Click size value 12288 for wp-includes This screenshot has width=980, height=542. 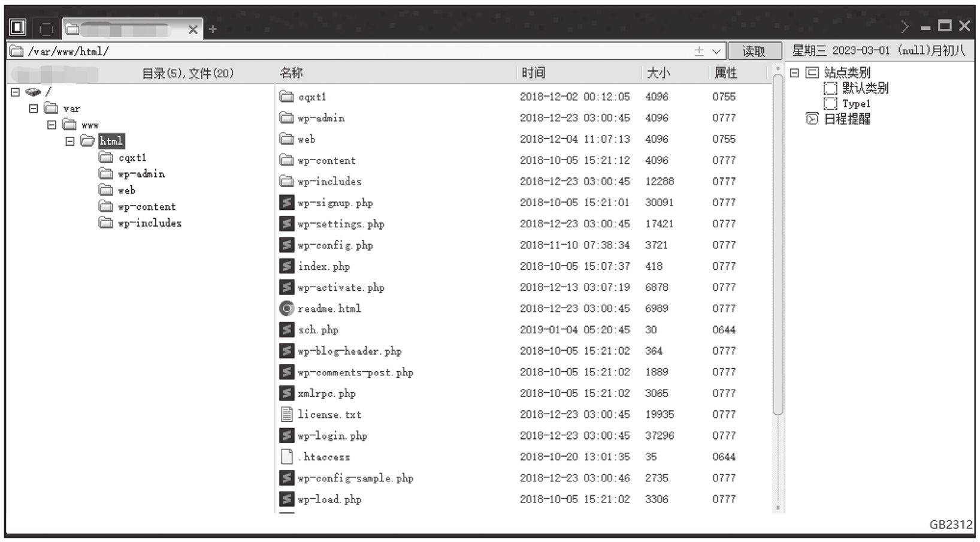[660, 181]
